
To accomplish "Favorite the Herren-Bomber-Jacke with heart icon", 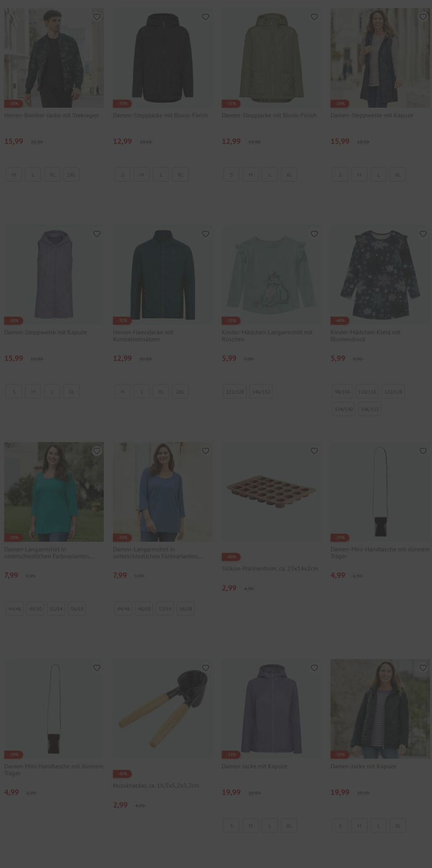I will pos(97,17).
